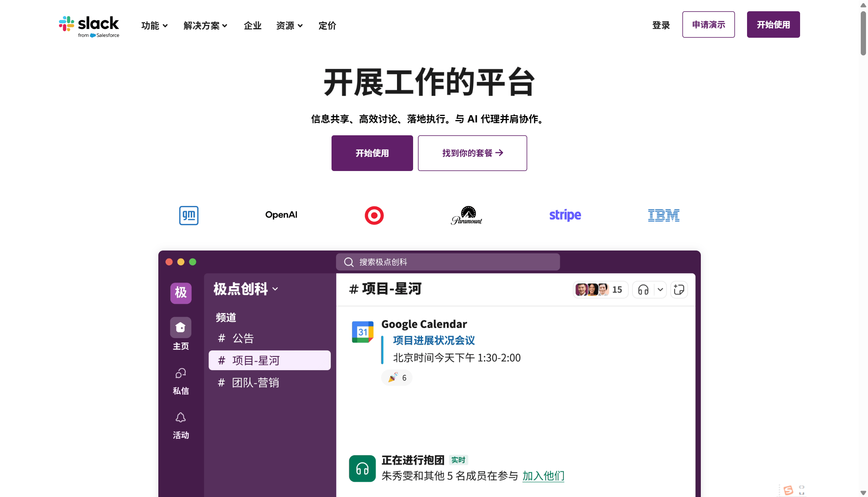Expand the huddle options chevron arrow
Image resolution: width=868 pixels, height=497 pixels.
(x=660, y=289)
